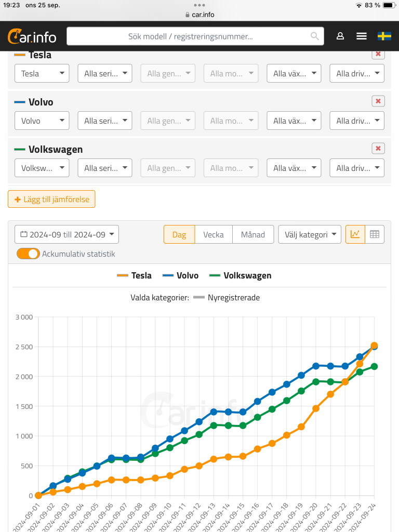The image size is (399, 532).
Task: Open the user account icon
Action: [340, 36]
